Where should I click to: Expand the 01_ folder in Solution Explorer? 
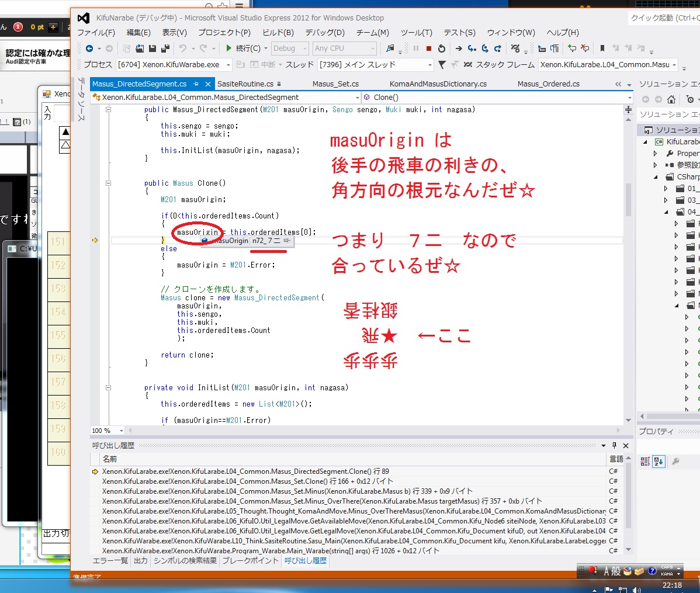(x=666, y=189)
